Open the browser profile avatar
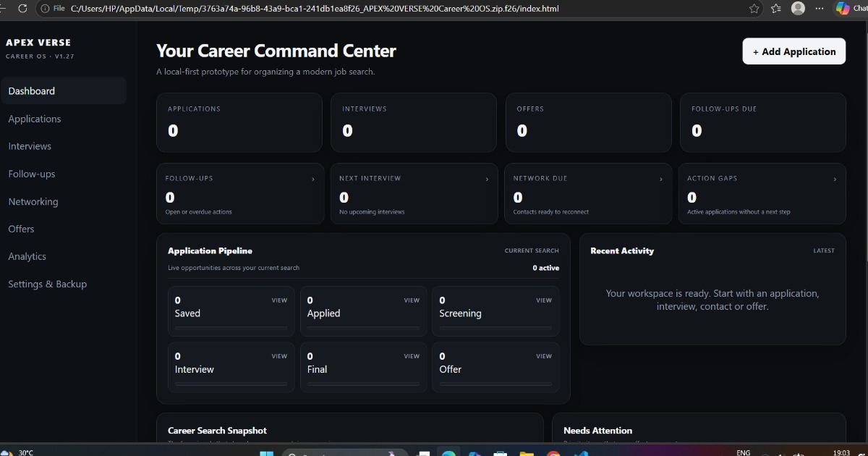868x456 pixels. pyautogui.click(x=798, y=9)
